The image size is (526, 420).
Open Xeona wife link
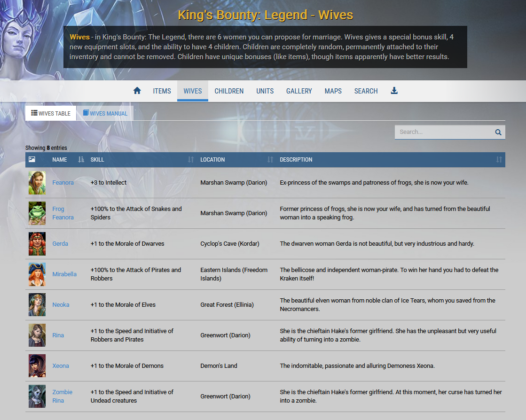tap(60, 366)
